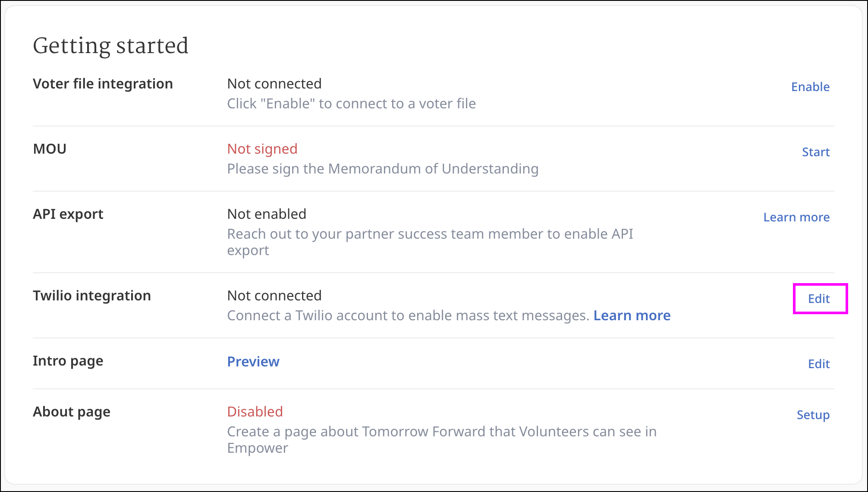
Task: Click the Getting started heading
Action: (110, 46)
